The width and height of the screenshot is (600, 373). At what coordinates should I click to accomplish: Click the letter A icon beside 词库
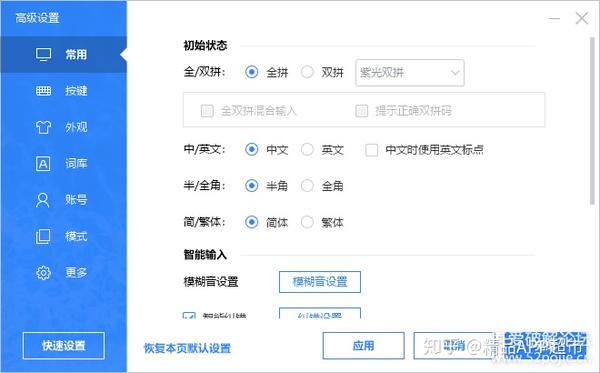pos(43,164)
